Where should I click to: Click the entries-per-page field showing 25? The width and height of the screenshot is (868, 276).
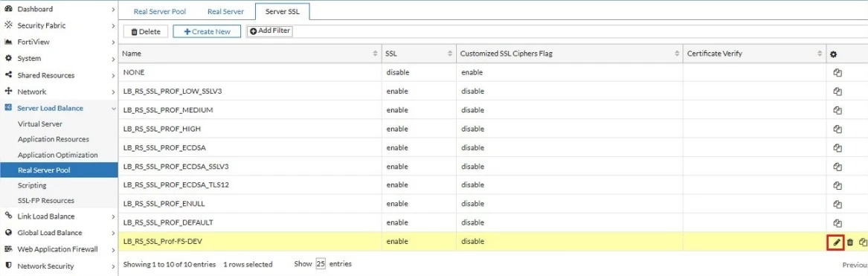point(321,264)
